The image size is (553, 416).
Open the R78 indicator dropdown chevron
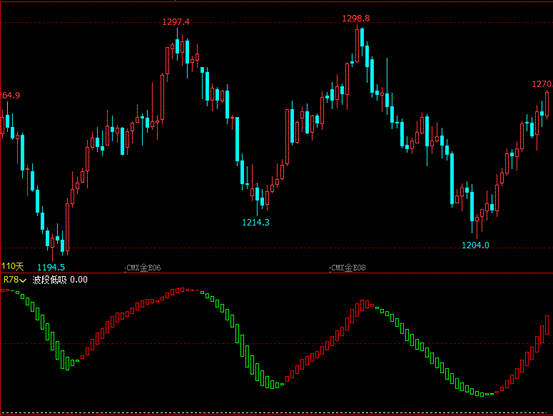click(23, 280)
